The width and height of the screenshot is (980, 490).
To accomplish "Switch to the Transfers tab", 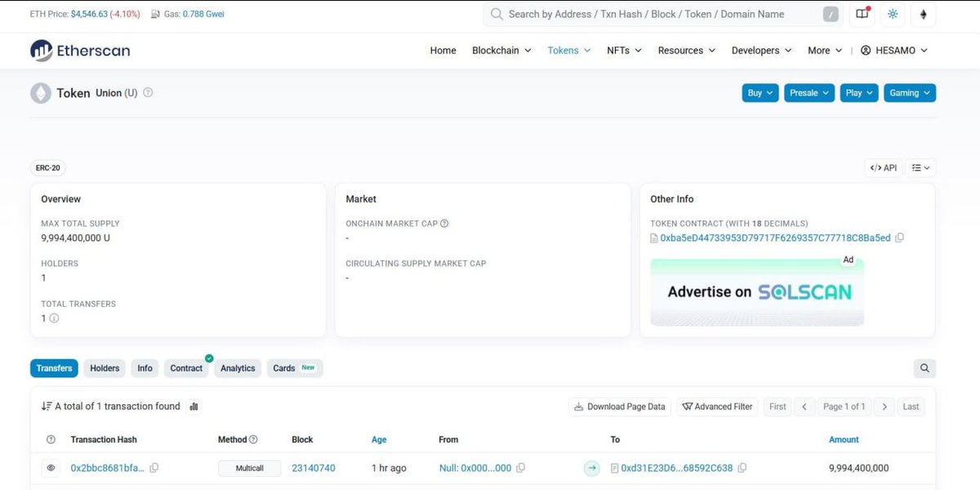I will point(54,368).
